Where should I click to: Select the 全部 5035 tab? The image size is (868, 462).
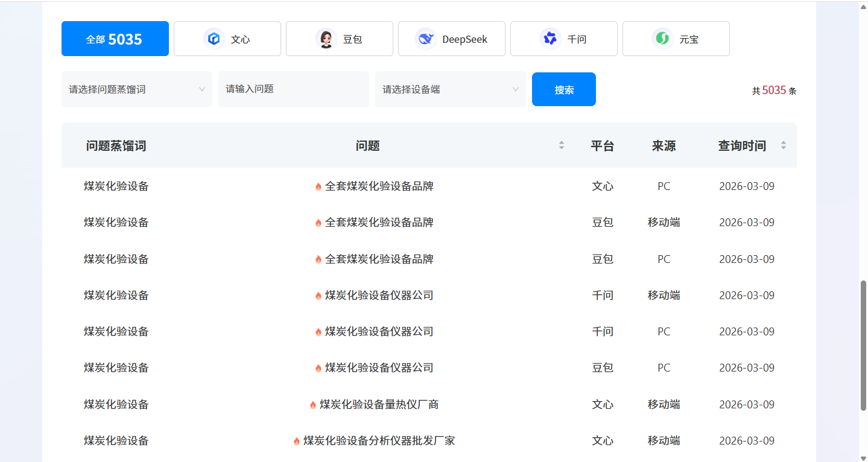pyautogui.click(x=115, y=39)
